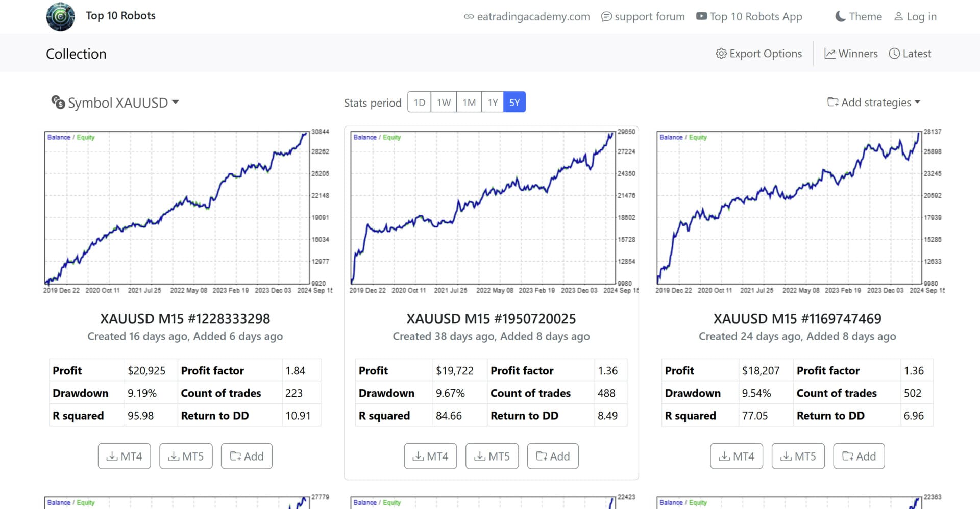Select the 1W stats period
Viewport: 980px width, 509px height.
pos(444,103)
